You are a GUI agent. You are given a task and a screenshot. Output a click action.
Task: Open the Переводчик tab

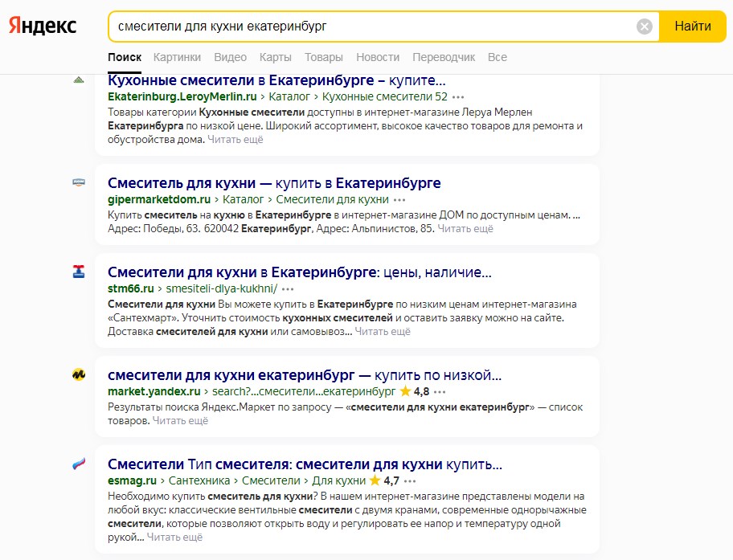[x=444, y=57]
